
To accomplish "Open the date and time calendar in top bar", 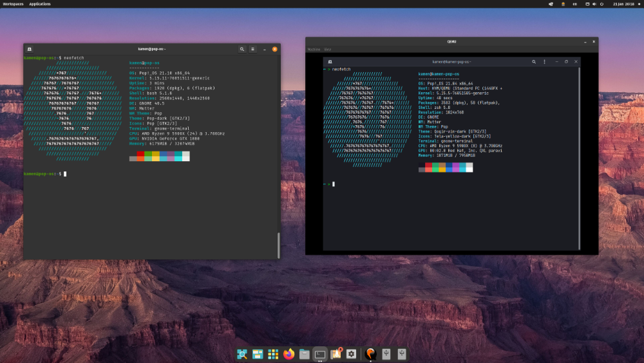I will tap(624, 4).
